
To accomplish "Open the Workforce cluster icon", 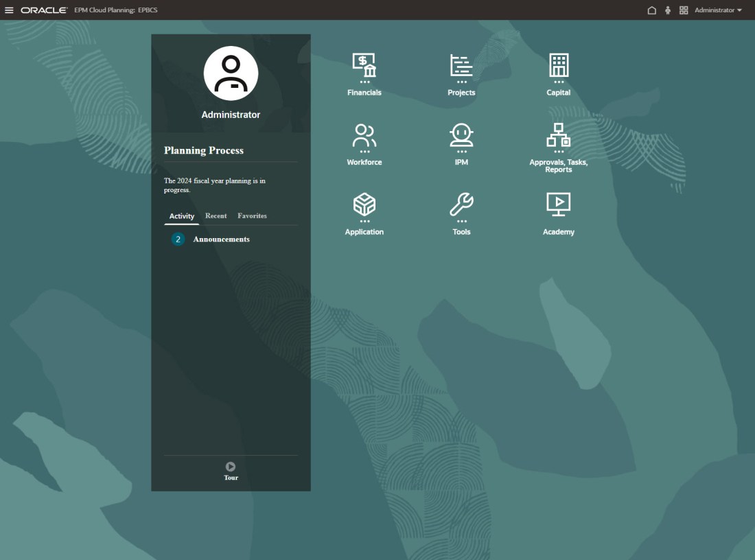I will 364,136.
